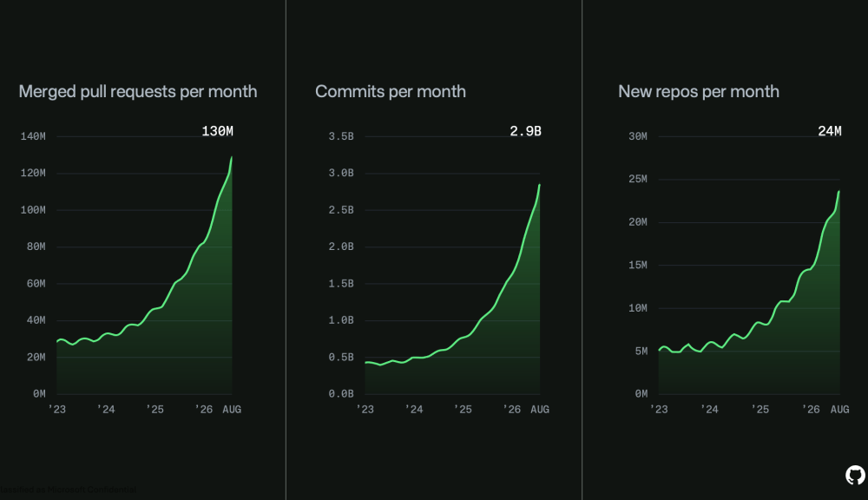868x500 pixels.
Task: Click '26 under the commits chart
Action: tap(511, 409)
